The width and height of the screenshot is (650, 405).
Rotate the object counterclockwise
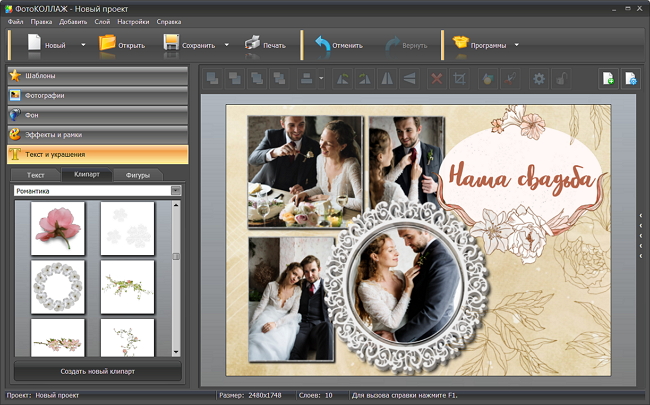click(x=342, y=78)
